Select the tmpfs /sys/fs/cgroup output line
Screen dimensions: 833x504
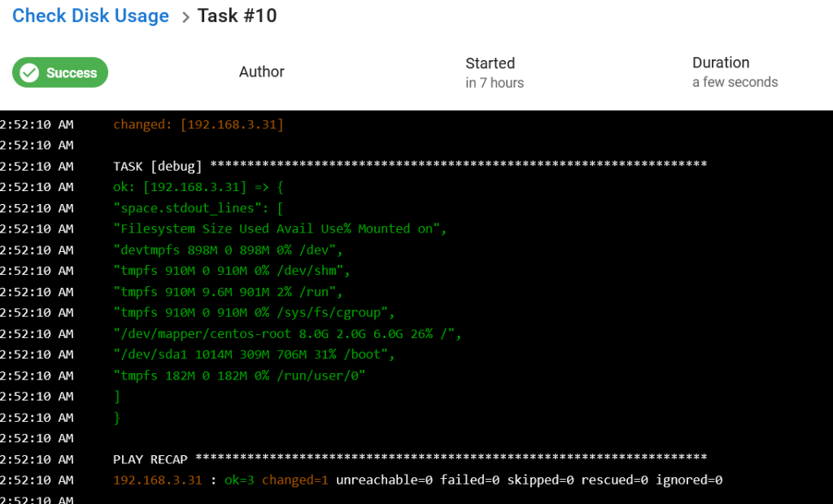tap(254, 313)
